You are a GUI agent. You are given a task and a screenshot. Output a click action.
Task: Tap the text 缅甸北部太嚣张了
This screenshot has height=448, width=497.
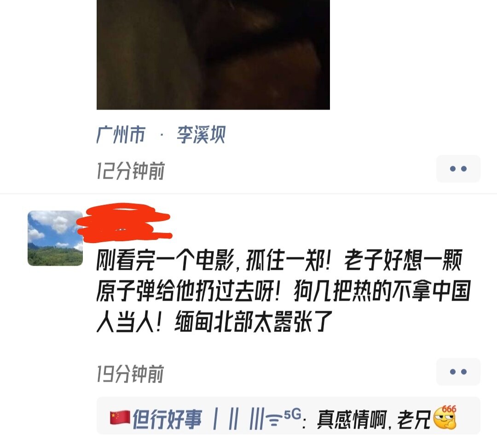253,321
